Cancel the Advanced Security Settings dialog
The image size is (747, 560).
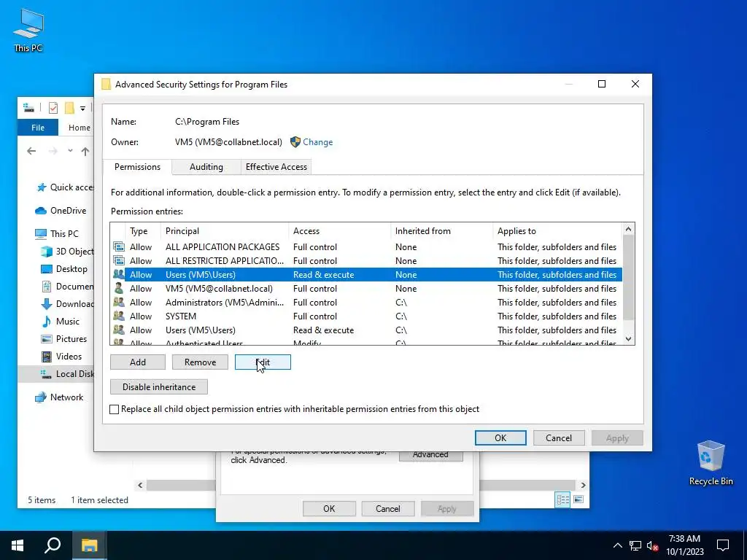[x=558, y=438]
